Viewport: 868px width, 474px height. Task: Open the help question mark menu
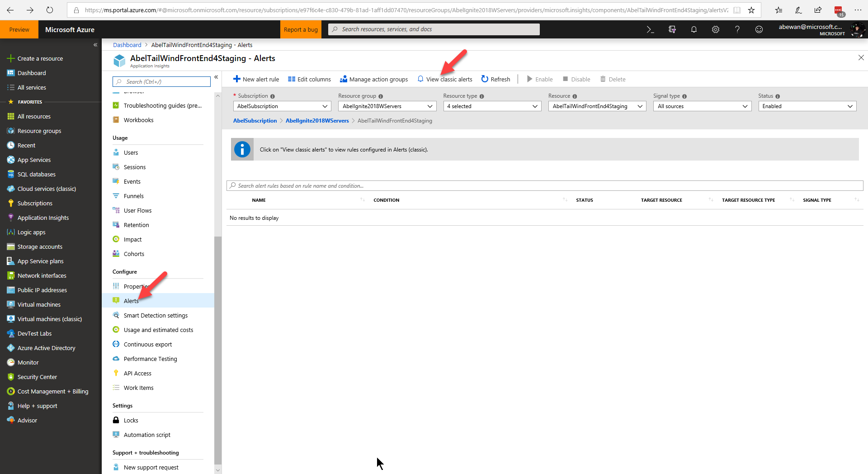[737, 29]
